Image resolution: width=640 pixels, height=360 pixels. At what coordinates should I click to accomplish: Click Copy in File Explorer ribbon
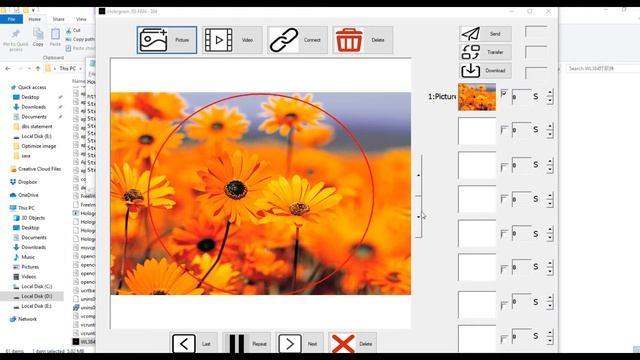coord(38,38)
